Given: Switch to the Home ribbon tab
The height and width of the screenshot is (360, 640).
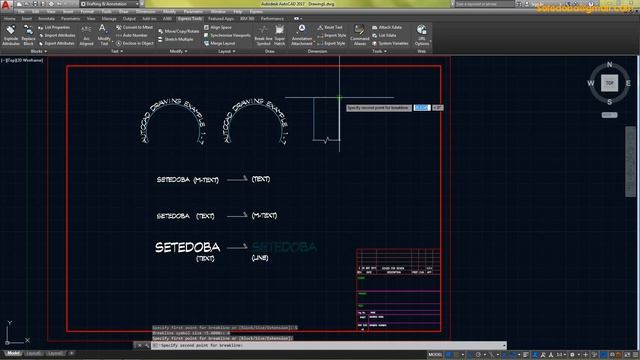Looking at the screenshot, I should 10,19.
